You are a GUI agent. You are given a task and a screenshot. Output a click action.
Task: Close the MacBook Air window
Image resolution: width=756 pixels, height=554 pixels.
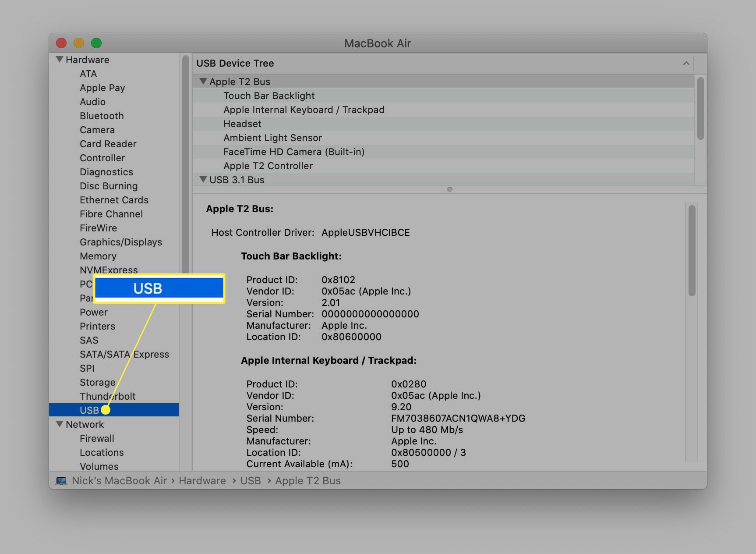(x=61, y=43)
